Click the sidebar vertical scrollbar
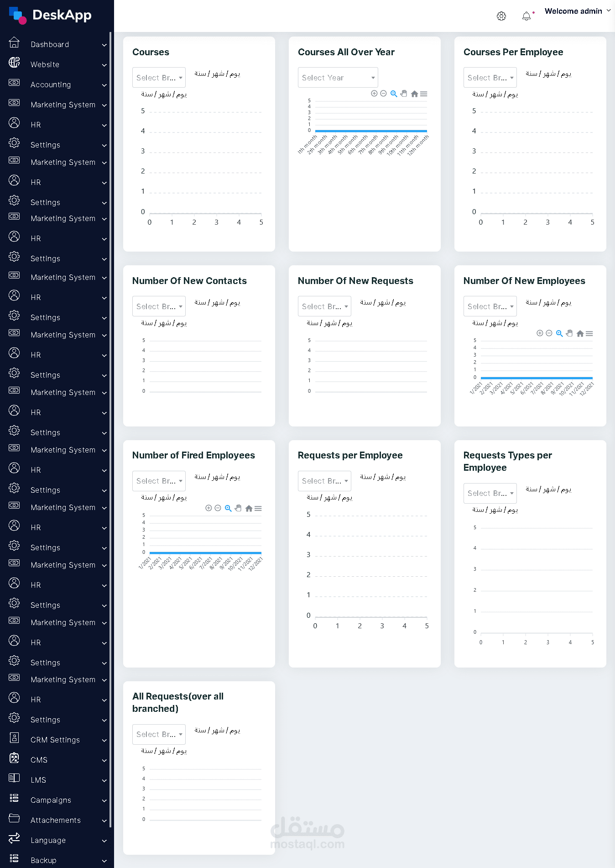The width and height of the screenshot is (615, 868). pos(110,429)
